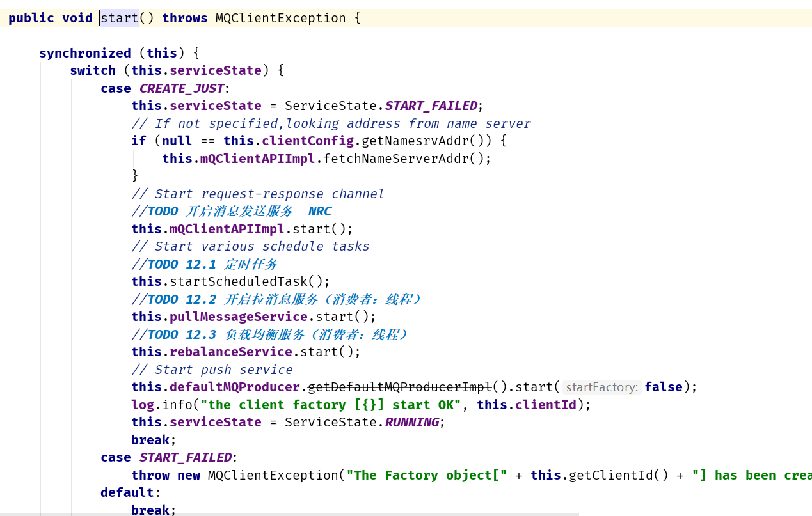Image resolution: width=812 pixels, height=516 pixels.
Task: Click the TODO 12.1 comment
Action: click(x=204, y=264)
